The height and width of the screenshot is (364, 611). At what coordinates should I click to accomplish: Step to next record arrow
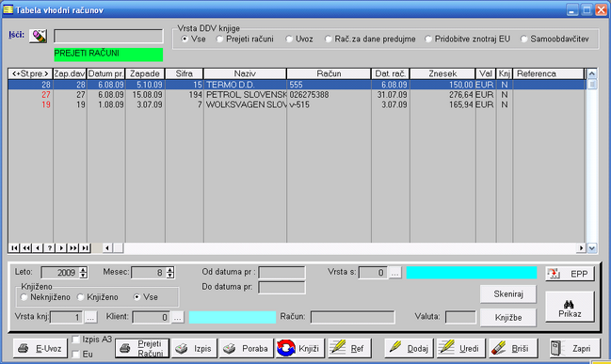[61, 248]
